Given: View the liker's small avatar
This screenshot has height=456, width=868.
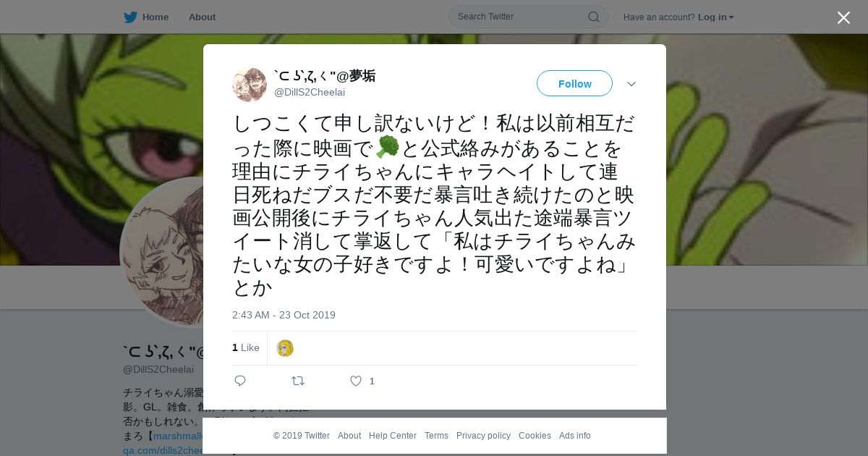Looking at the screenshot, I should [x=285, y=348].
